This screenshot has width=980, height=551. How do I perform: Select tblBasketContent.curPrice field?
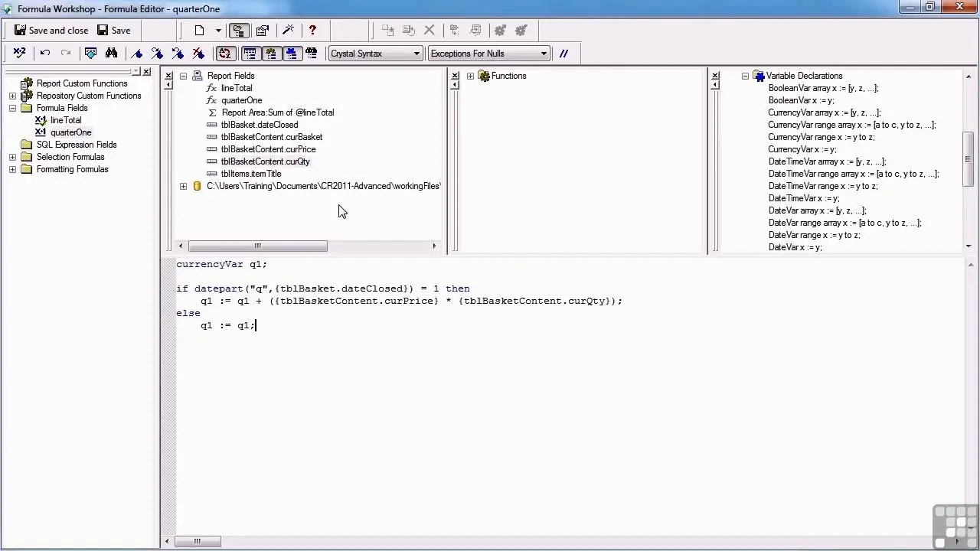coord(268,149)
